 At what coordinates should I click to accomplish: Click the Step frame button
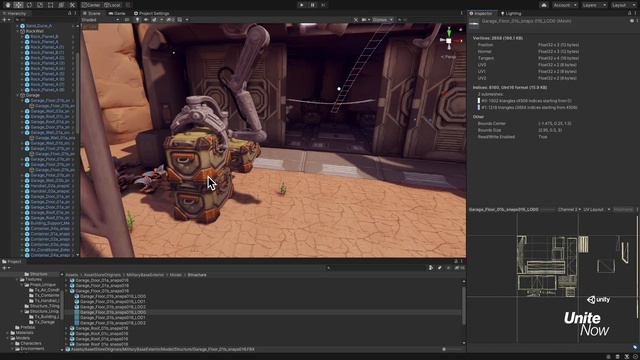click(x=324, y=5)
